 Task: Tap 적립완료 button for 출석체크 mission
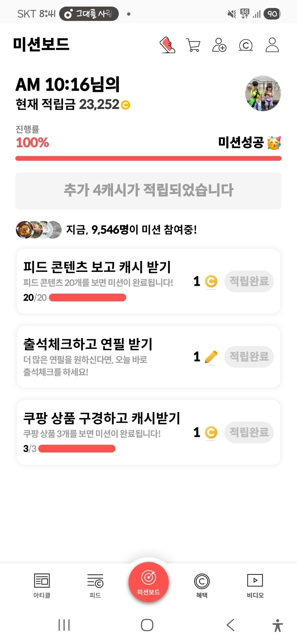(249, 356)
